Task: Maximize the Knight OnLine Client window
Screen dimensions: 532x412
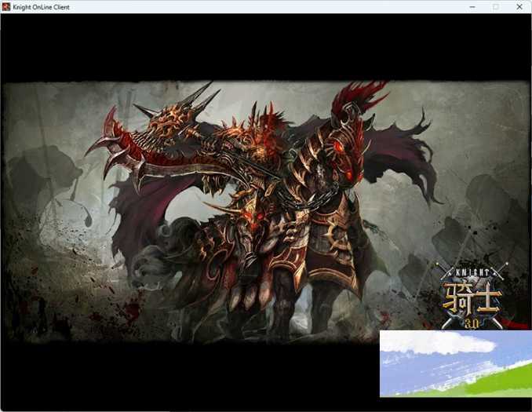Action: coord(495,7)
